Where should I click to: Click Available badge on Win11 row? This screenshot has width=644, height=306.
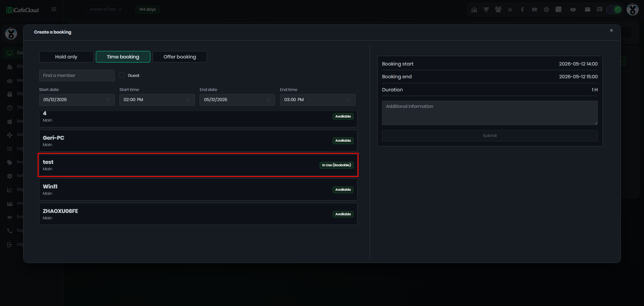point(343,190)
